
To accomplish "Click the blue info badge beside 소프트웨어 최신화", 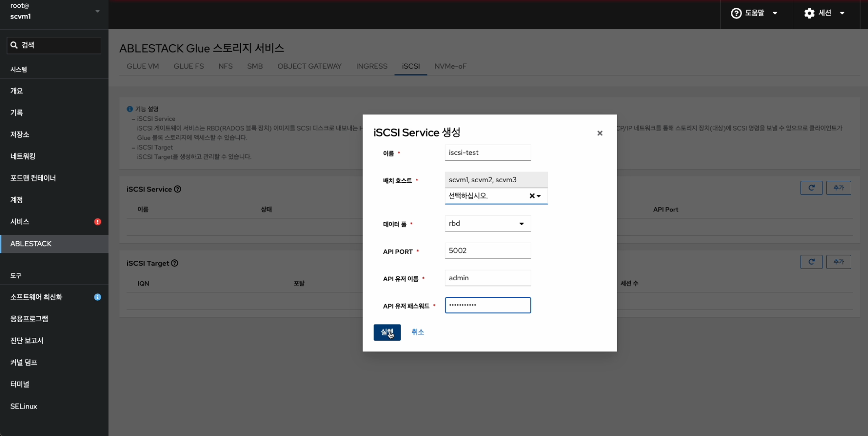I will click(98, 297).
